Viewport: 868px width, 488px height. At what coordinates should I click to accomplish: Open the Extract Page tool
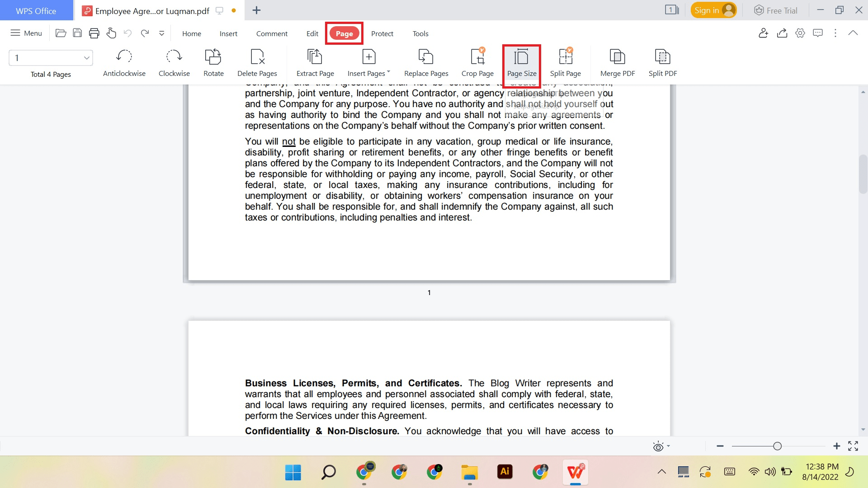point(315,62)
